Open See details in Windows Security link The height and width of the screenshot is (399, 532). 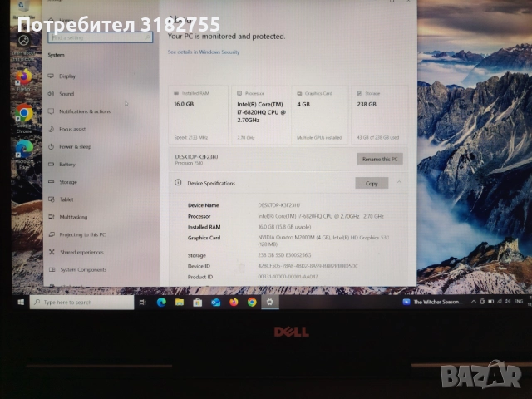click(x=204, y=52)
